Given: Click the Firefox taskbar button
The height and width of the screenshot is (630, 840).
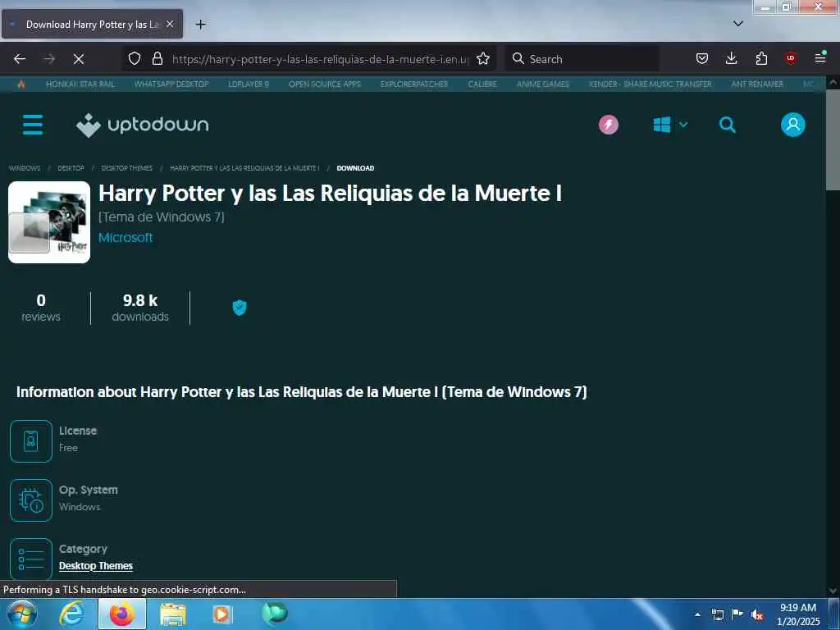Looking at the screenshot, I should coord(122,614).
